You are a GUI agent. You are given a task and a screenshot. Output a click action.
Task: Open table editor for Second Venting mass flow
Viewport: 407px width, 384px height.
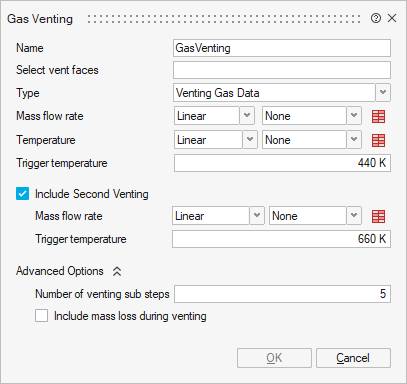point(378,216)
